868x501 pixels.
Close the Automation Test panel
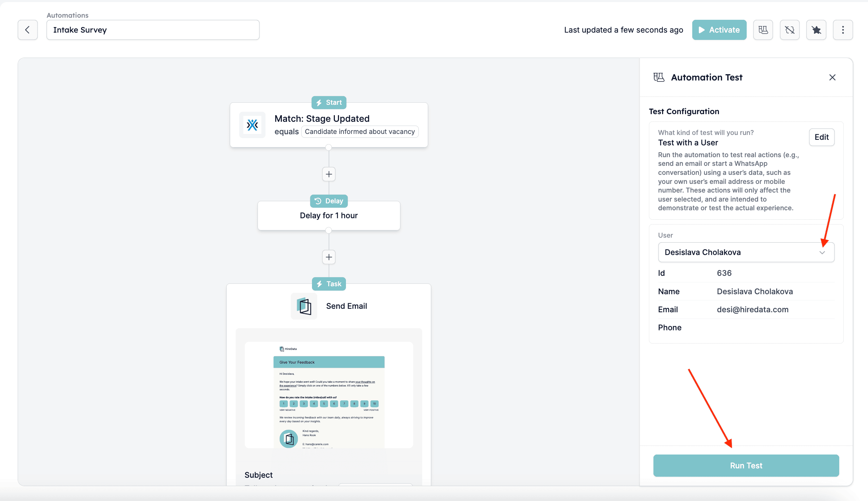click(x=832, y=77)
